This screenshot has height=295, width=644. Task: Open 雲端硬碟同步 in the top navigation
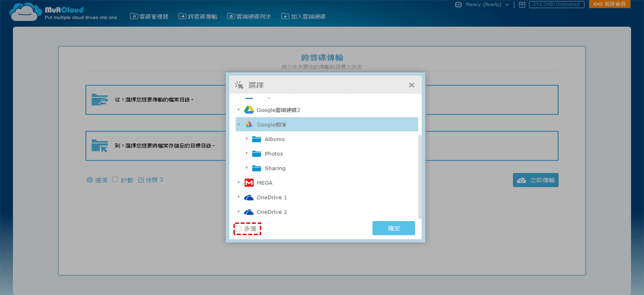pos(249,16)
